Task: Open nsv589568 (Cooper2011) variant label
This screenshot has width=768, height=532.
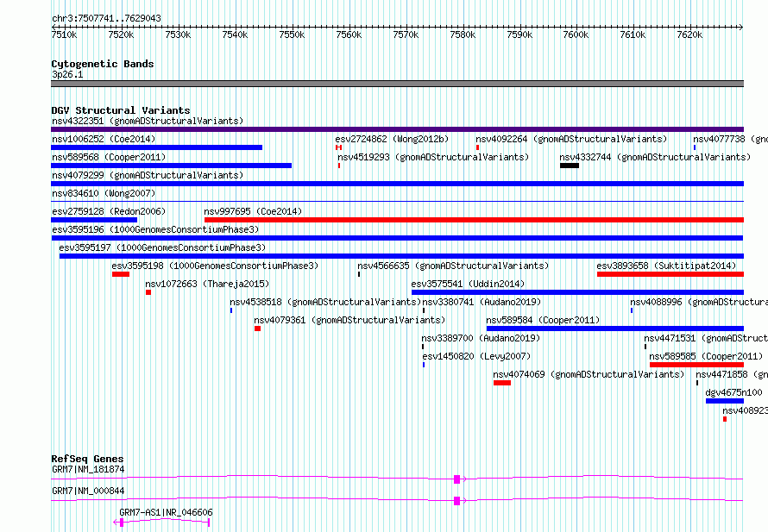Action: pyautogui.click(x=109, y=157)
